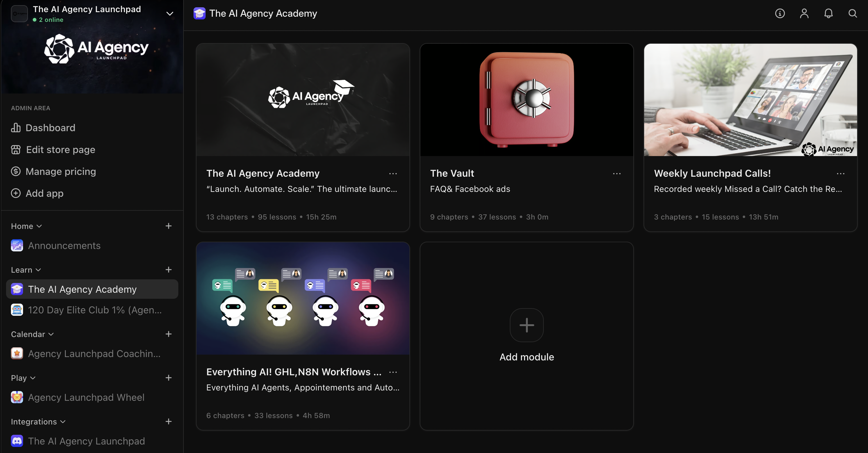This screenshot has width=868, height=453.
Task: Open Agency Launchpad Coaching calendar
Action: coord(92,353)
